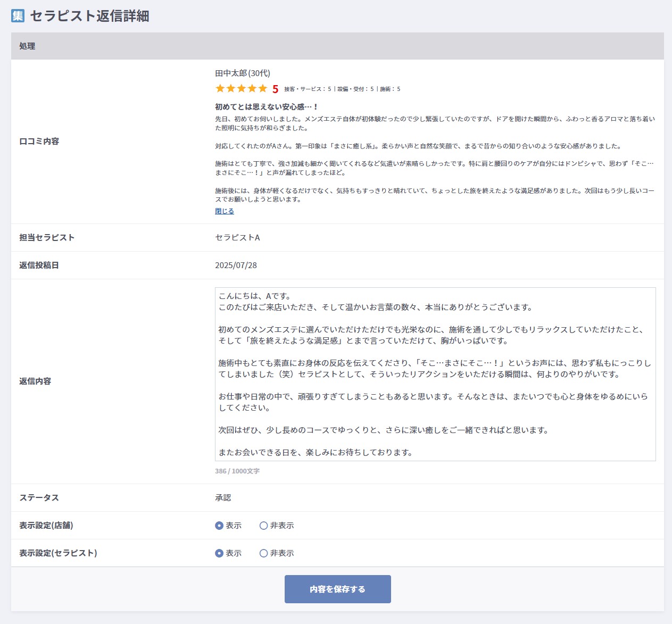Click the 承認 status value
The width and height of the screenshot is (672, 624).
click(223, 498)
